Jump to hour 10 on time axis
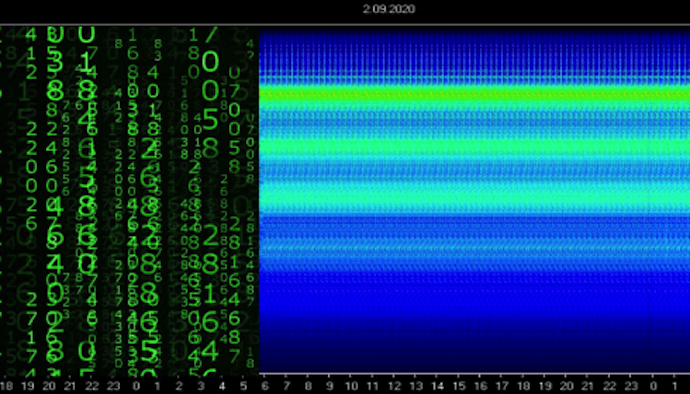This screenshot has width=690, height=394. (351, 386)
